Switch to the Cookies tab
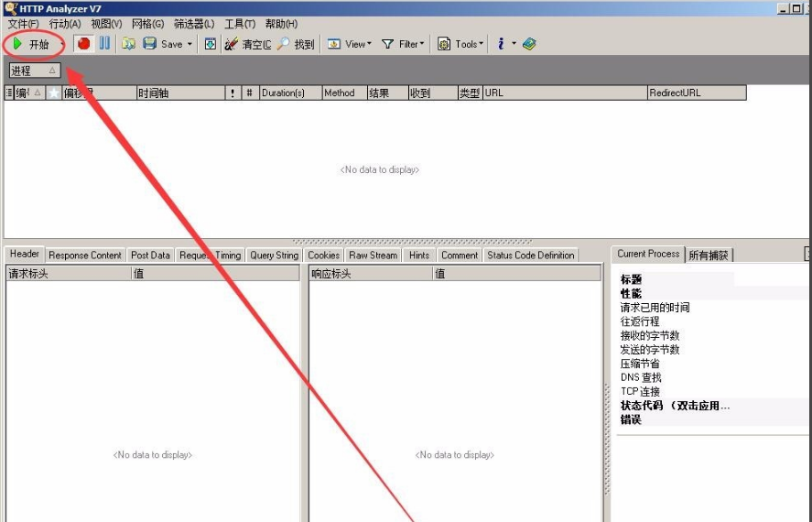The image size is (812, 522). click(323, 256)
